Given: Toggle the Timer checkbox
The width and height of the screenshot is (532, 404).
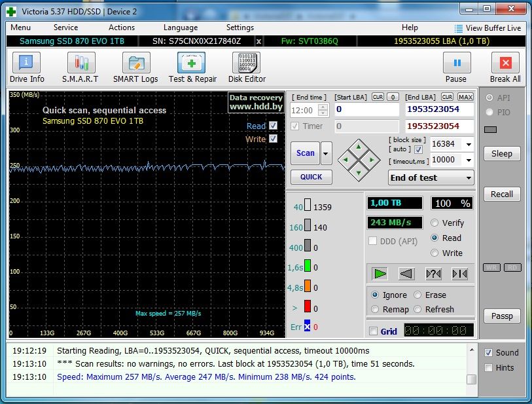Looking at the screenshot, I should click(x=294, y=126).
